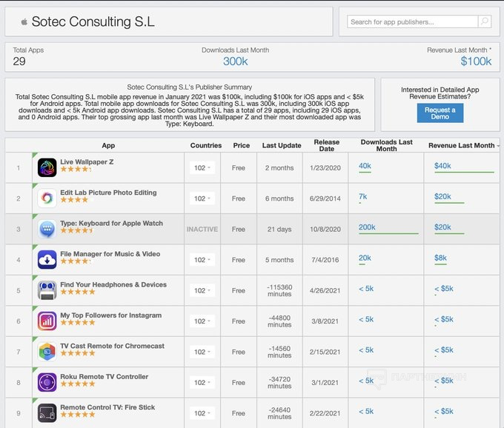
Task: Open the Live Wallpaper Z app link
Action: 87,162
